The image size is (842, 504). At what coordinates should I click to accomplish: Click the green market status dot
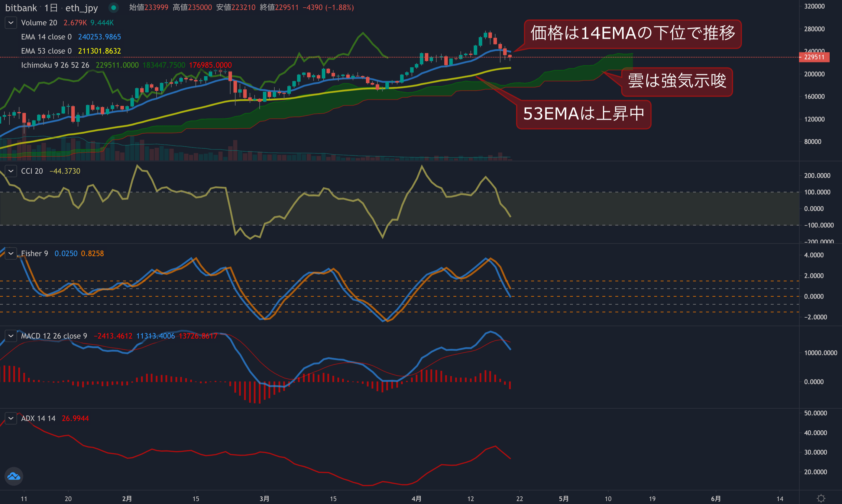(113, 7)
